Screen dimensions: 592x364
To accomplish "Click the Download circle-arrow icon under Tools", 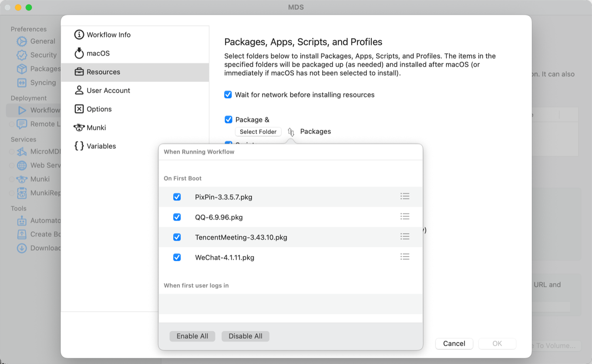I will 22,248.
